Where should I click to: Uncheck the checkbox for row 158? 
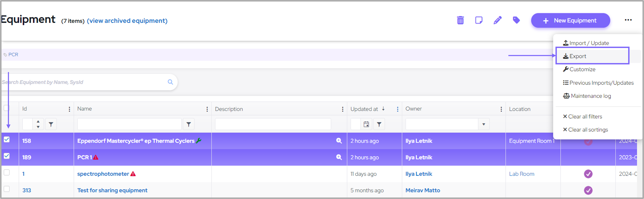[7, 140]
